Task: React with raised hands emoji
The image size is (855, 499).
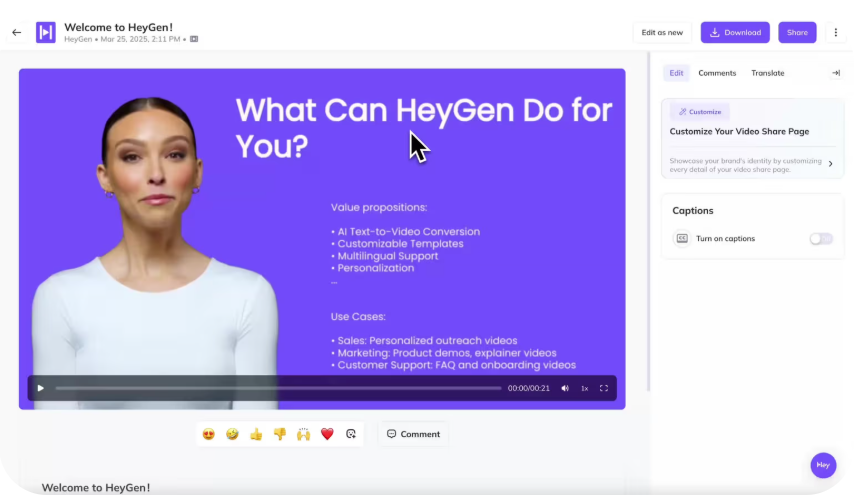Action: point(303,434)
